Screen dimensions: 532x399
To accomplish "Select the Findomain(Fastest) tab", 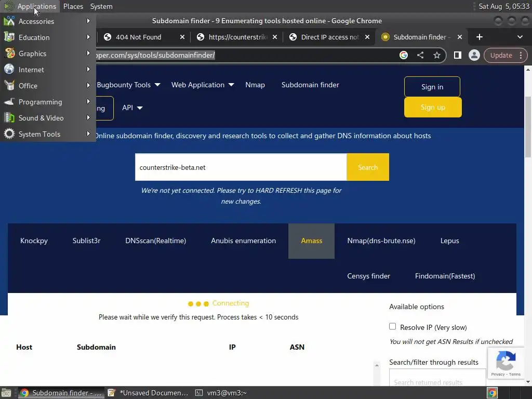I will pyautogui.click(x=445, y=276).
